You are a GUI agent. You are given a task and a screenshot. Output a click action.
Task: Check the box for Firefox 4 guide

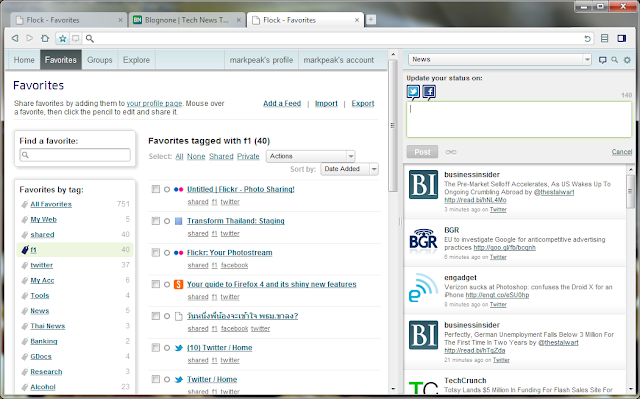tap(156, 284)
